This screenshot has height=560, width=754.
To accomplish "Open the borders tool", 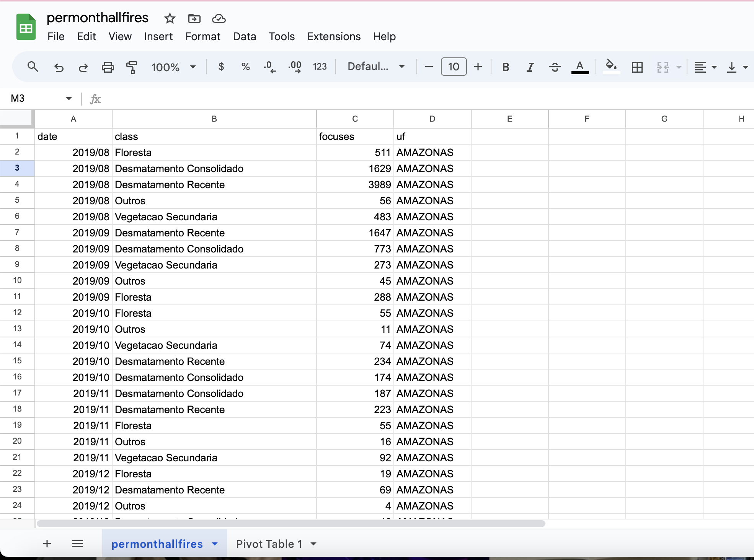I will tap(637, 67).
